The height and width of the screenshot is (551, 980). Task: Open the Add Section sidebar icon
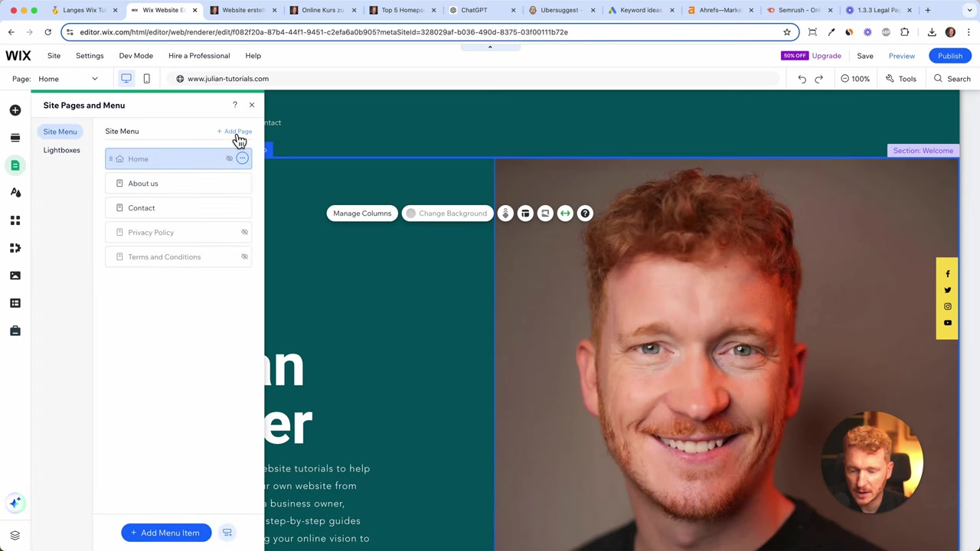(15, 138)
